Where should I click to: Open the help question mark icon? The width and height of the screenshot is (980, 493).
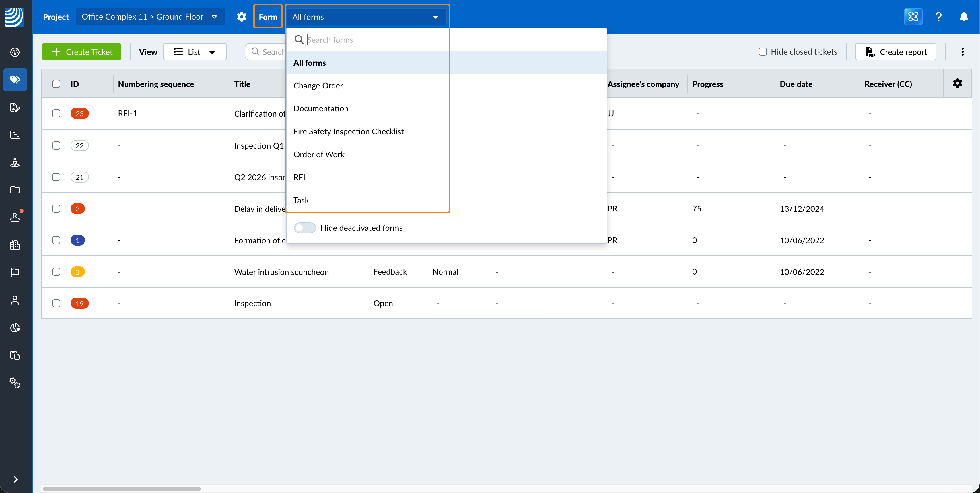(938, 17)
